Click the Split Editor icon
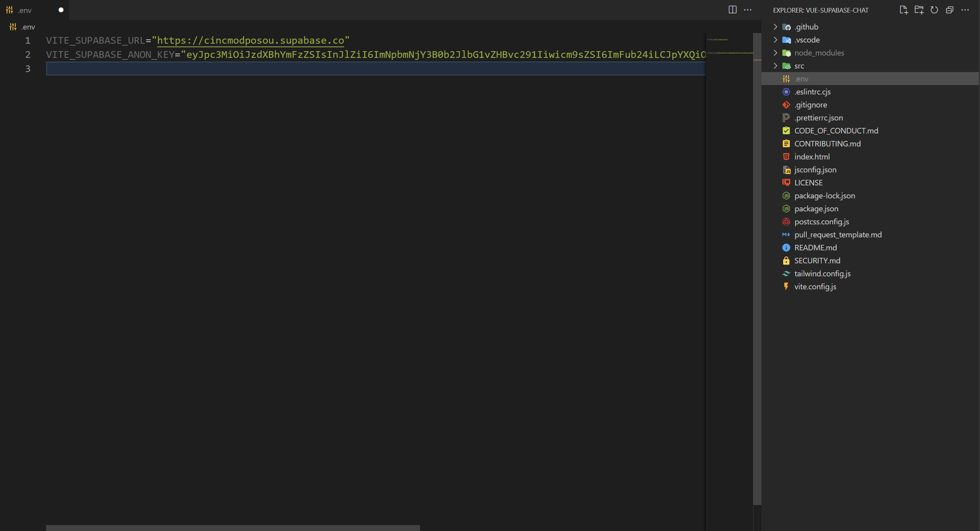Image resolution: width=980 pixels, height=531 pixels. [x=732, y=10]
